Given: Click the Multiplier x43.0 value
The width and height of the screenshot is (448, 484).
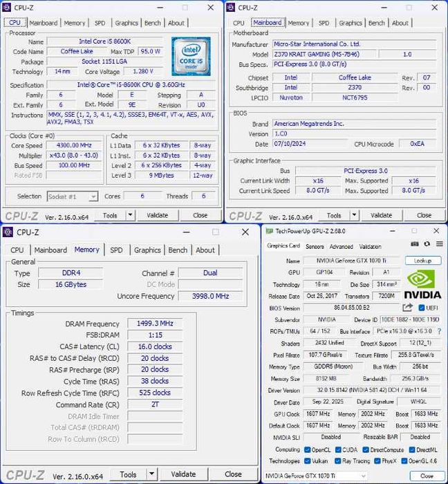Looking at the screenshot, I should coord(74,156).
